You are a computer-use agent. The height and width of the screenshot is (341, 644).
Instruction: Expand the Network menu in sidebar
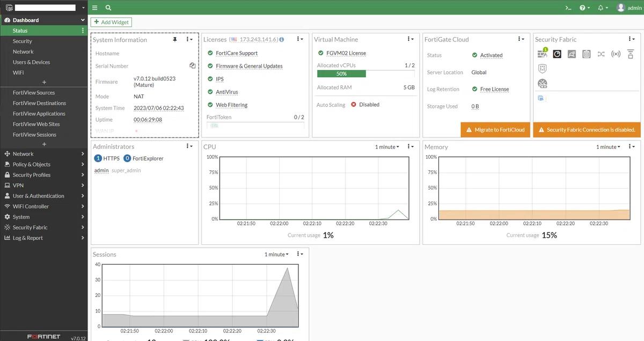(x=43, y=154)
